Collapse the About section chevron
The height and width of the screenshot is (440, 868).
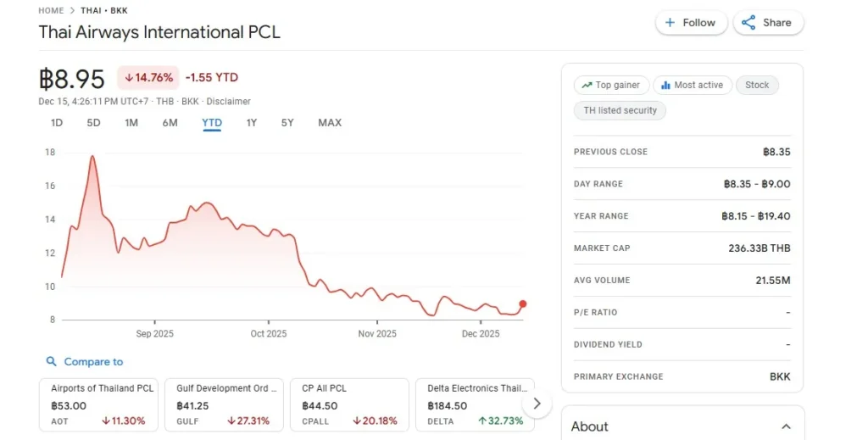[786, 426]
